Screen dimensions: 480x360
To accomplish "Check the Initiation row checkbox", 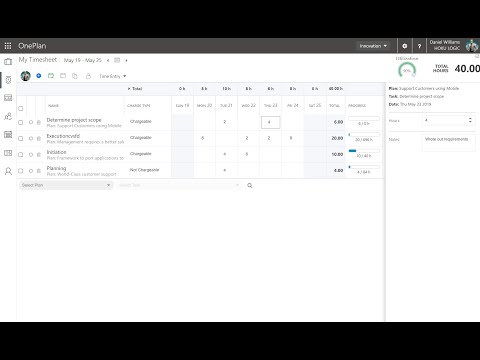I will pos(21,154).
